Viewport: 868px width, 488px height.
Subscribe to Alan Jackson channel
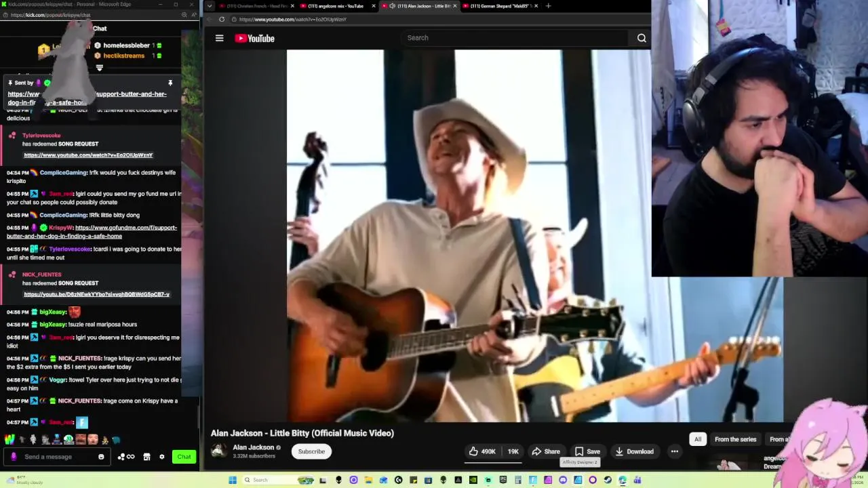click(x=311, y=451)
